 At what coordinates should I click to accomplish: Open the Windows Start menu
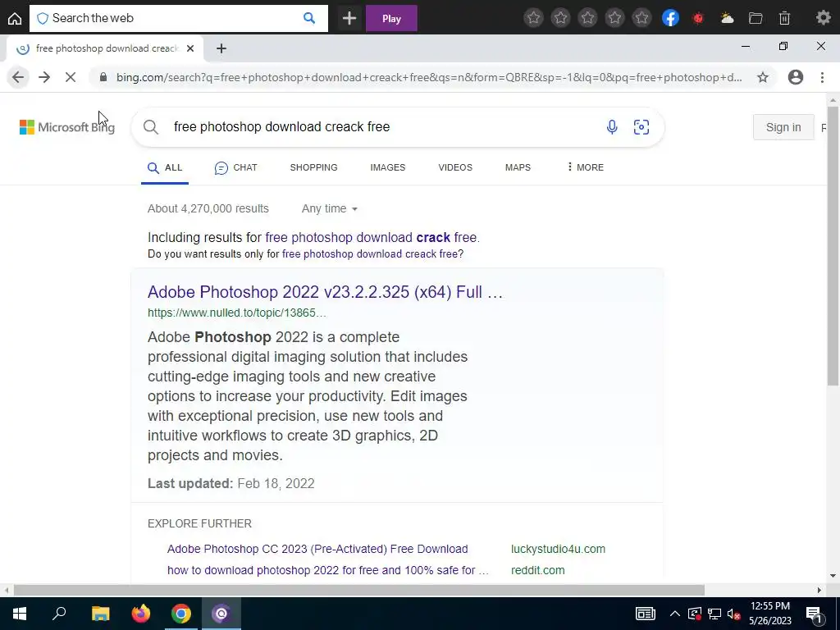tap(20, 614)
